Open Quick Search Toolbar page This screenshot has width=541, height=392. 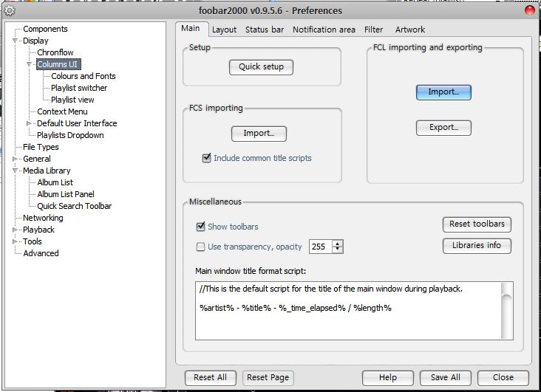(75, 206)
